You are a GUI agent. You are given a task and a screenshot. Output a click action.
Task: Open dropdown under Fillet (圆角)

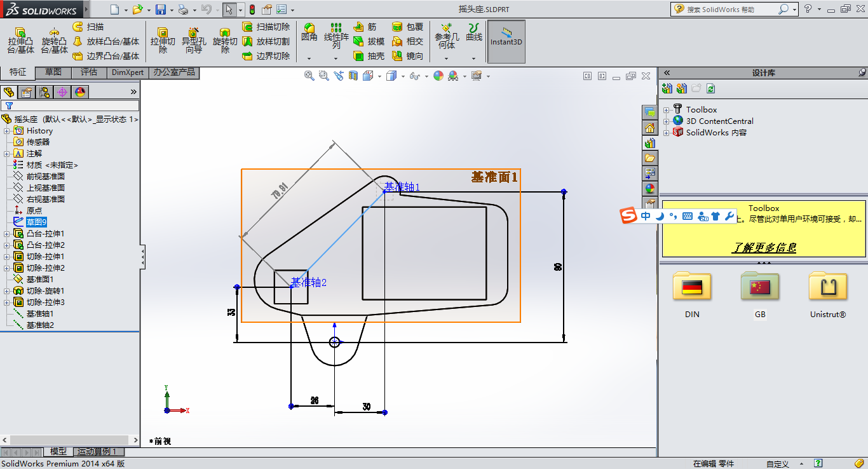[309, 58]
